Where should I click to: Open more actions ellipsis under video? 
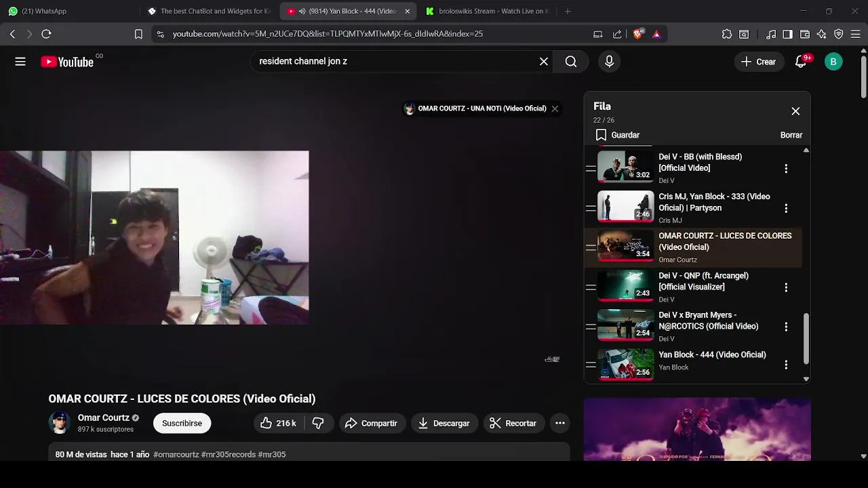coord(560,423)
